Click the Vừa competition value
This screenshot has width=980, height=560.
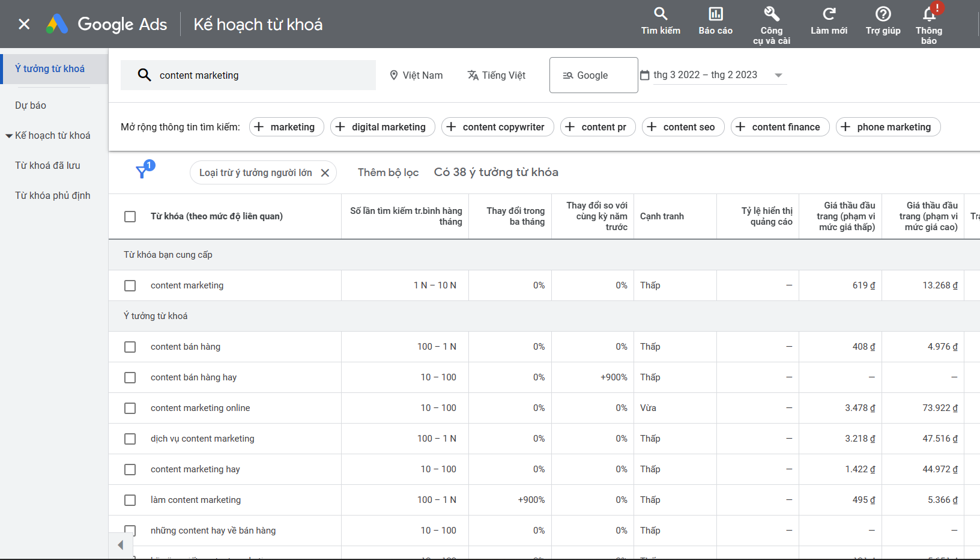648,408
